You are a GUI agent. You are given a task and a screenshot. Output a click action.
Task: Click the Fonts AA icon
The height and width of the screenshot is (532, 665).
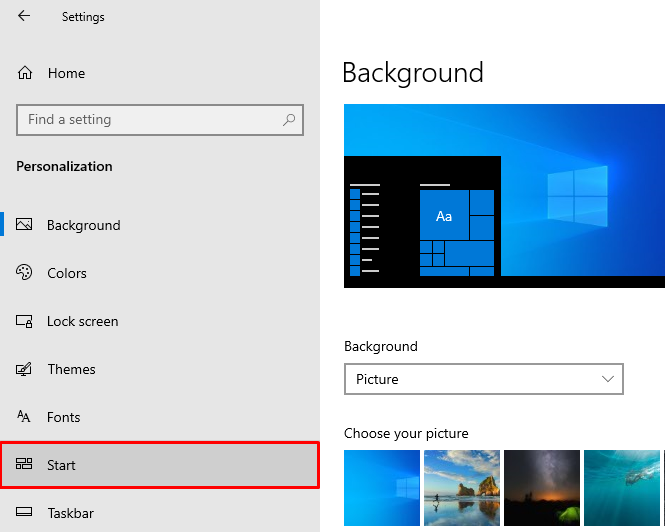pos(24,417)
